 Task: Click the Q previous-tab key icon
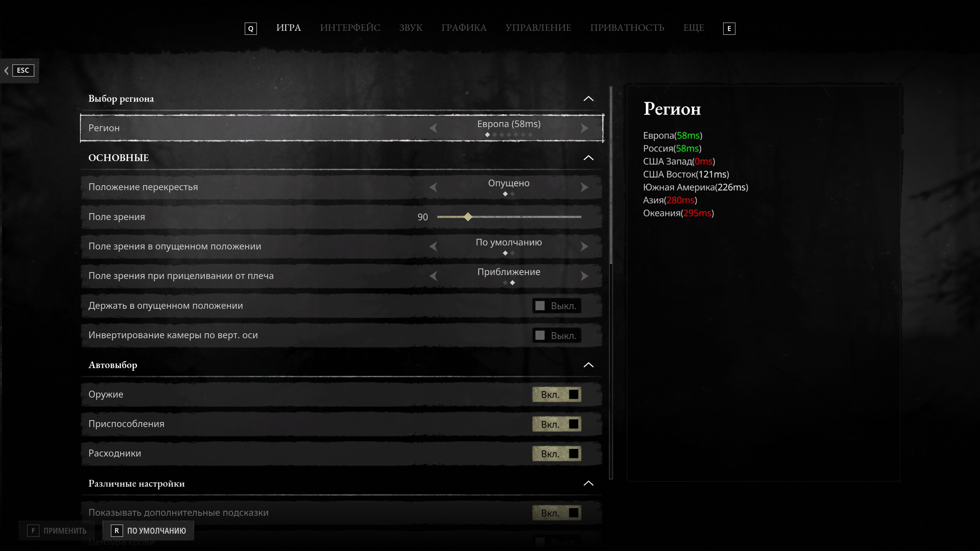click(251, 29)
